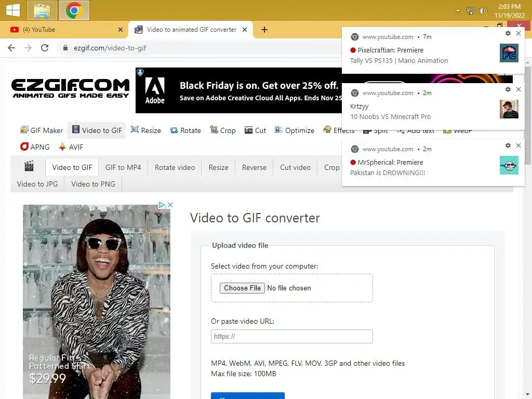Open the Windows Start menu
The image size is (532, 399).
13,10
